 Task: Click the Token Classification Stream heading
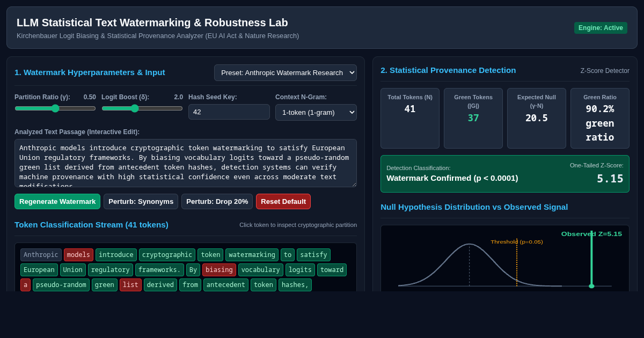click(x=91, y=224)
